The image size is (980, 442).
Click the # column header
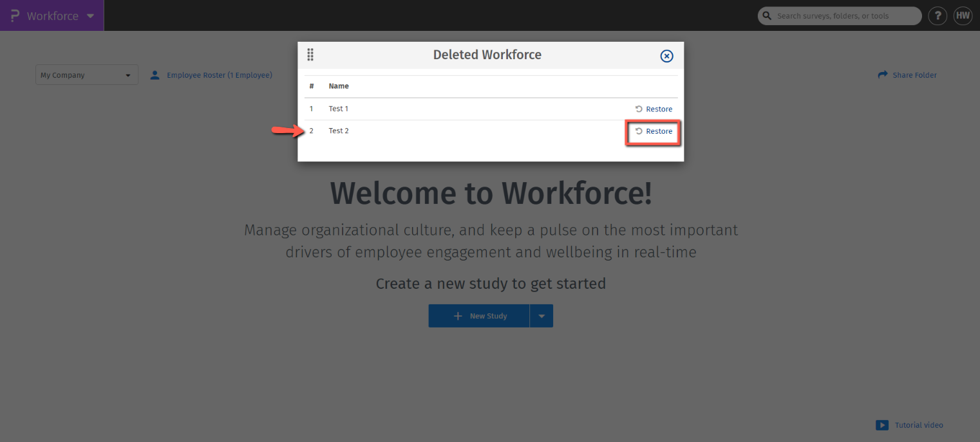tap(312, 86)
